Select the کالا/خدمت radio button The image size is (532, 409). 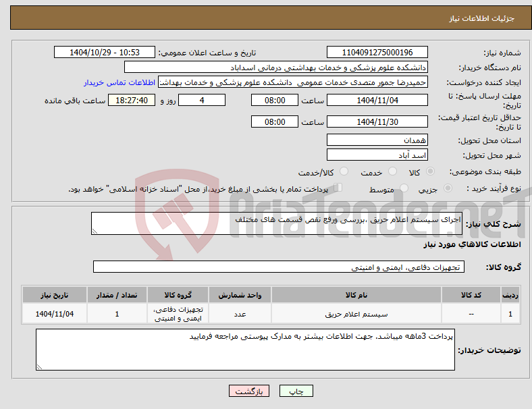pos(344,171)
